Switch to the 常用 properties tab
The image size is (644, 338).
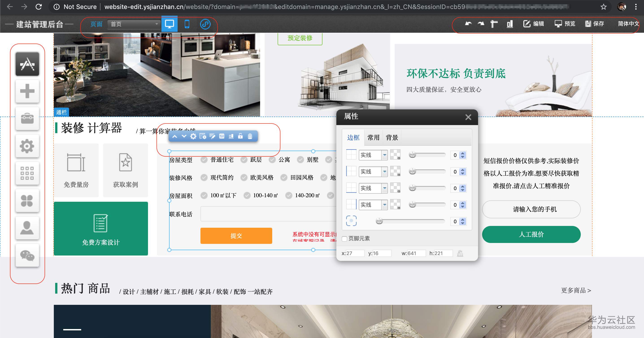(373, 137)
